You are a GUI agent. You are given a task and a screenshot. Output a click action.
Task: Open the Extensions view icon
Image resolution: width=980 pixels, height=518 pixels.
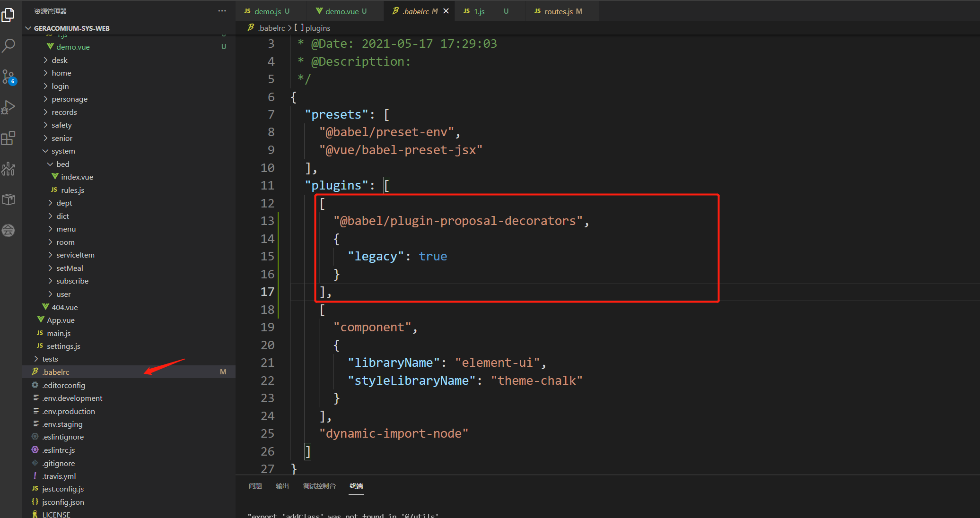[x=9, y=138]
